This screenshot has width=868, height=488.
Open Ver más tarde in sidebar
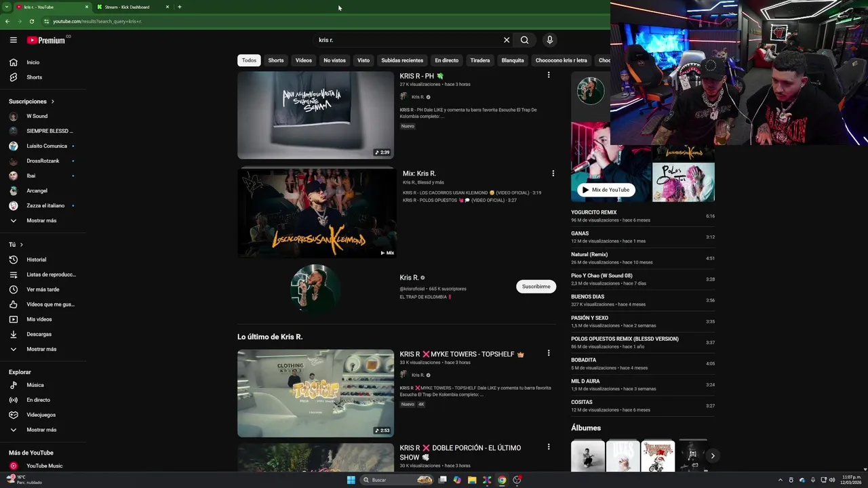[43, 289]
